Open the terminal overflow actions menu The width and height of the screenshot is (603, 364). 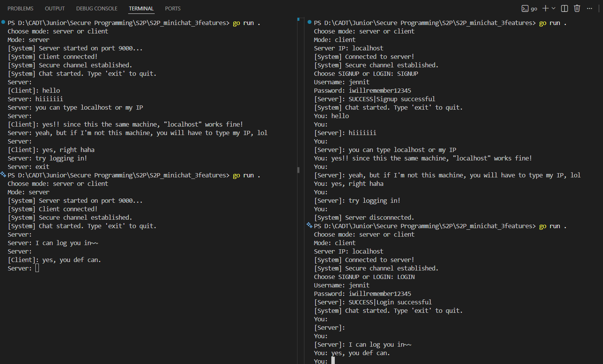(590, 8)
